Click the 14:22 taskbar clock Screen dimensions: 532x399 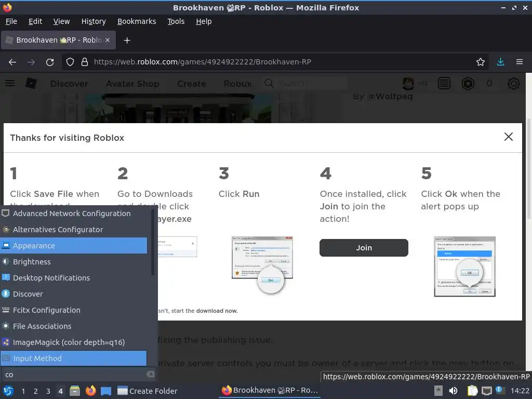tap(520, 391)
